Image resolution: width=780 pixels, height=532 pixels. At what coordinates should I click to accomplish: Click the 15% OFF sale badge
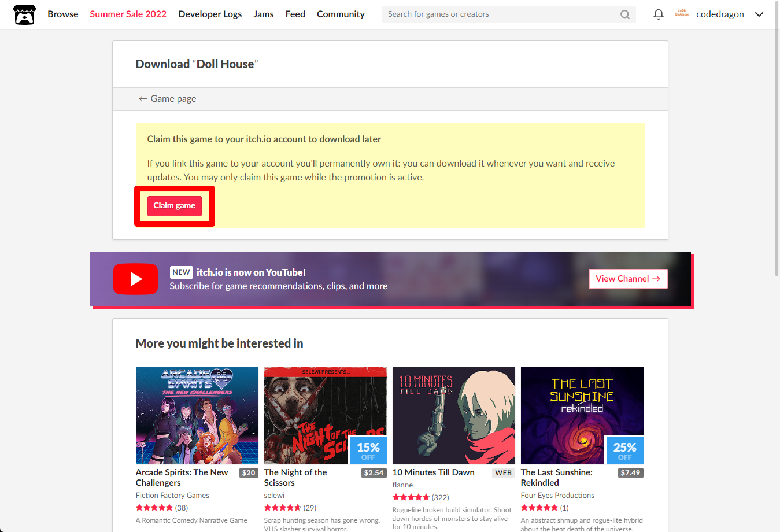tap(368, 450)
